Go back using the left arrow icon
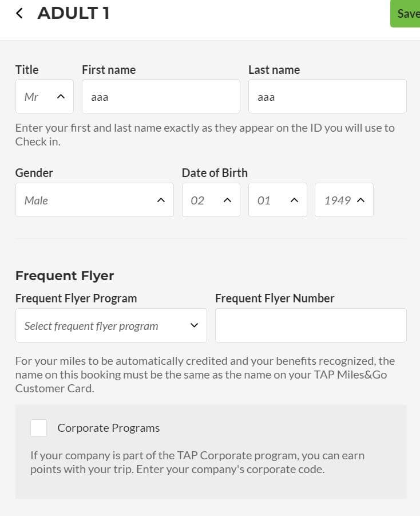The height and width of the screenshot is (516, 420). (x=19, y=14)
